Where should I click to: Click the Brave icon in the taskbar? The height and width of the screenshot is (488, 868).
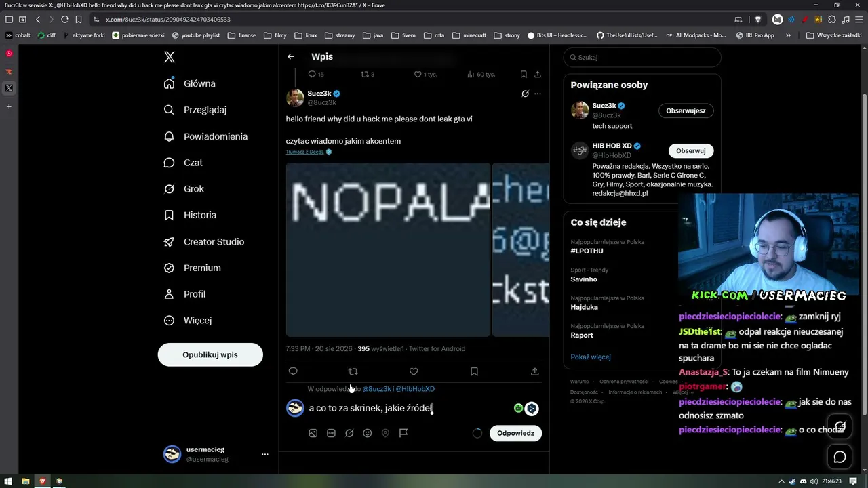coord(42,481)
